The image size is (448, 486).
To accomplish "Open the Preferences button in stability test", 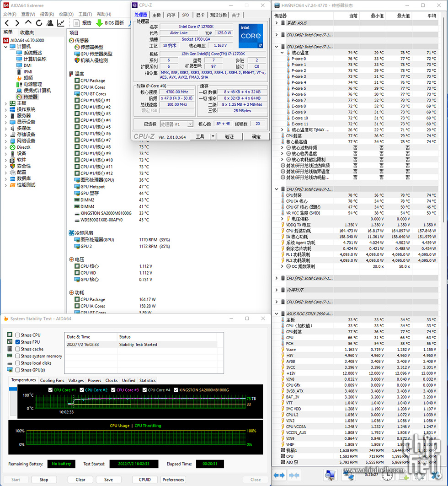I will pyautogui.click(x=173, y=480).
